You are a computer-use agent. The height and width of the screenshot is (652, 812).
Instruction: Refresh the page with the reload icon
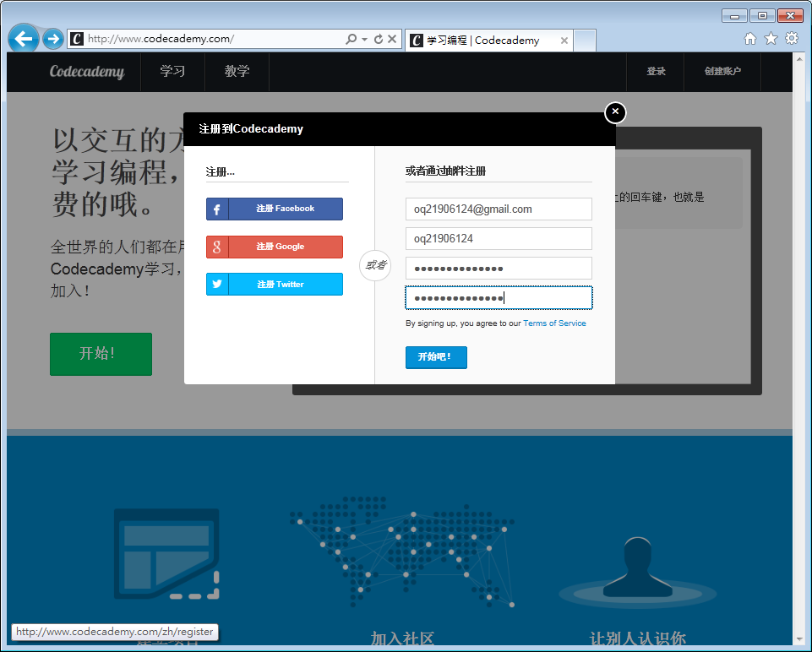[x=379, y=39]
